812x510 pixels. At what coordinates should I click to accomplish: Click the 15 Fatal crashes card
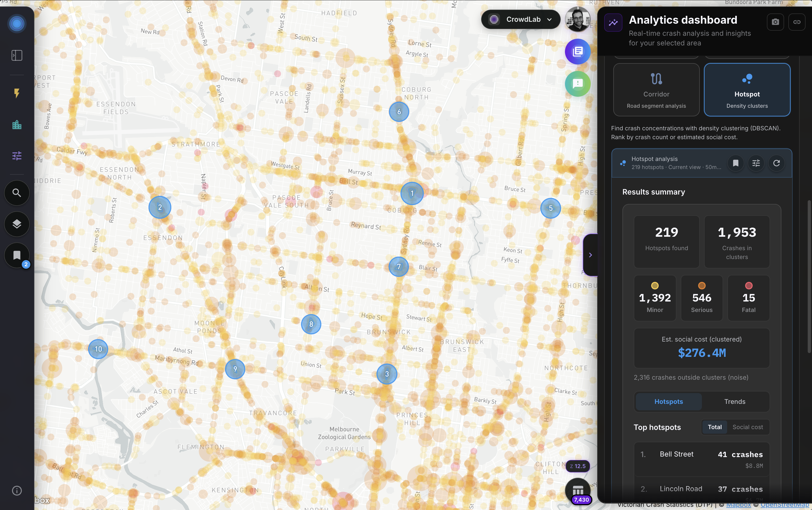pyautogui.click(x=748, y=298)
